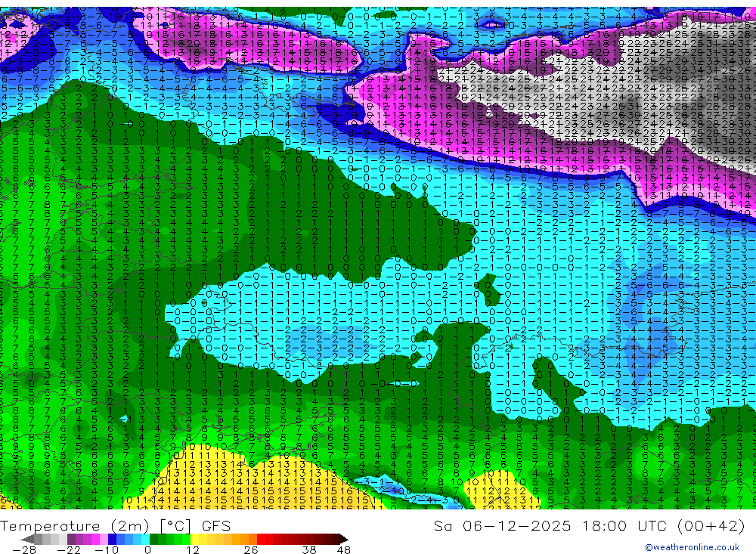Pick the dark blue legend swatch above -10
The image size is (756, 554).
click(x=112, y=539)
